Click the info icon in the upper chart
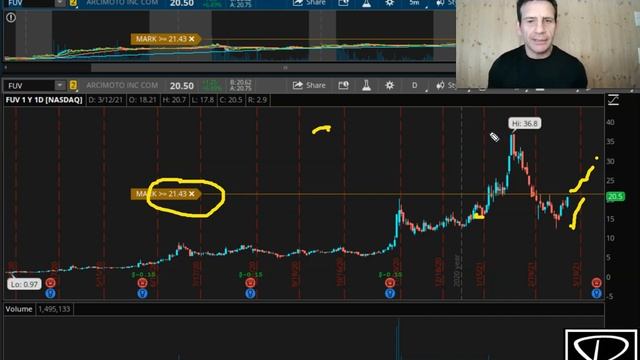 click(x=11, y=18)
